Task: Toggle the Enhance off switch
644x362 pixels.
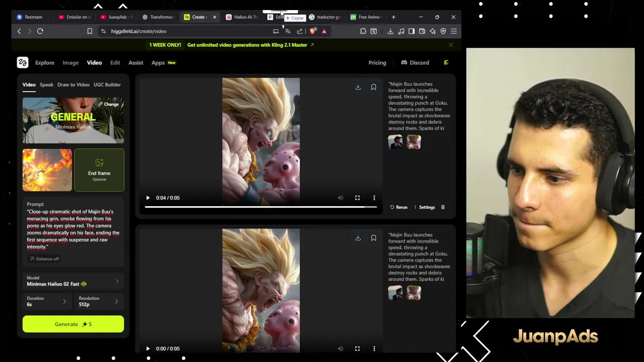Action: tap(44, 258)
